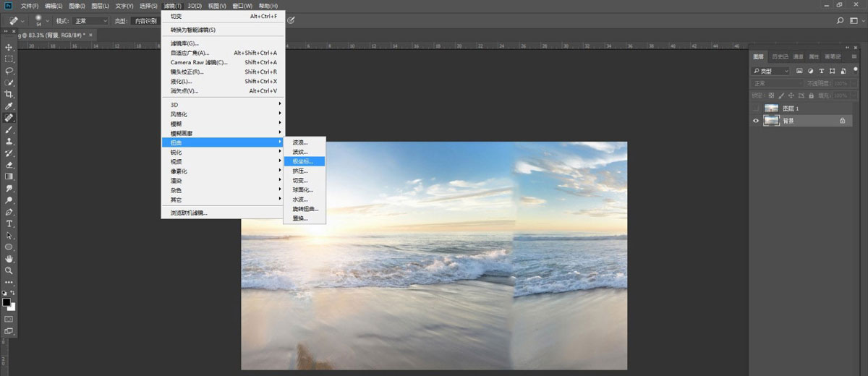The height and width of the screenshot is (376, 868).
Task: Select the Quick Selection tool
Action: pos(9,82)
